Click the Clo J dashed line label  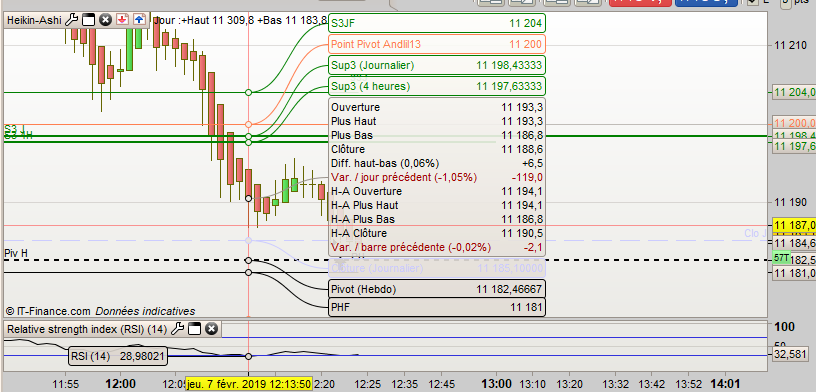coord(755,234)
